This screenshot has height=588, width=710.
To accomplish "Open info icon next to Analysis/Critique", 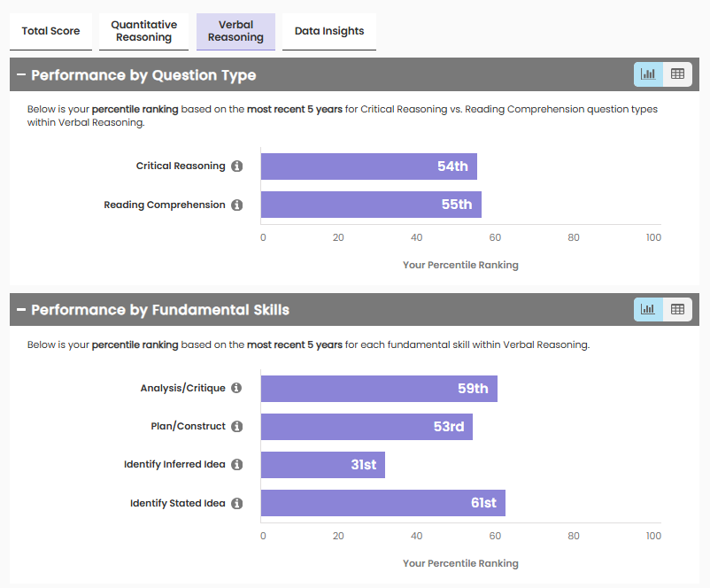I will click(x=236, y=389).
